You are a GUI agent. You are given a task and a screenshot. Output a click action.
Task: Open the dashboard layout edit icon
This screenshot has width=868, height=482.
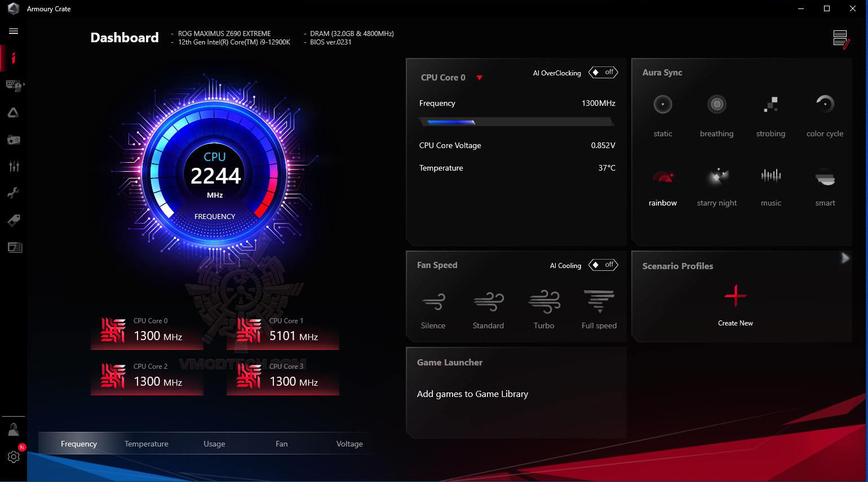pos(841,40)
